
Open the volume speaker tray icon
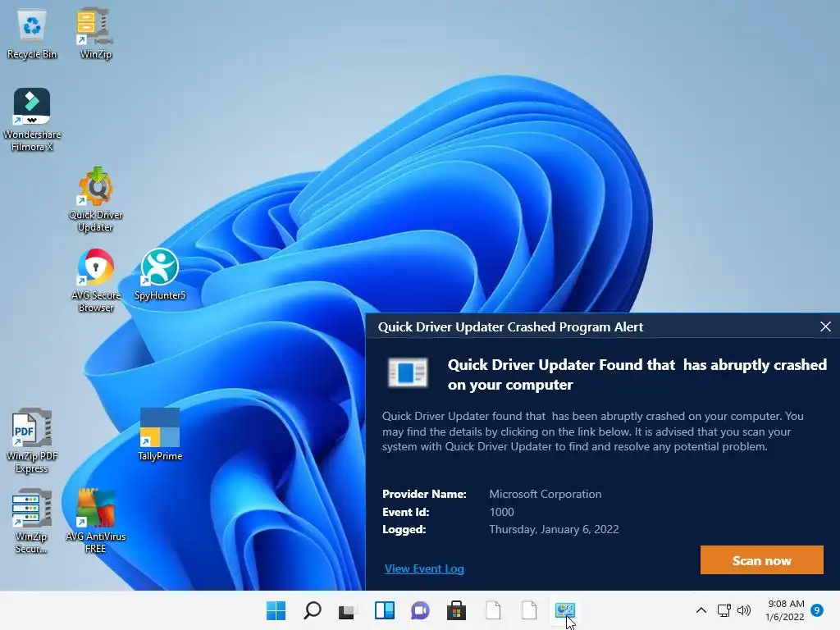click(744, 610)
